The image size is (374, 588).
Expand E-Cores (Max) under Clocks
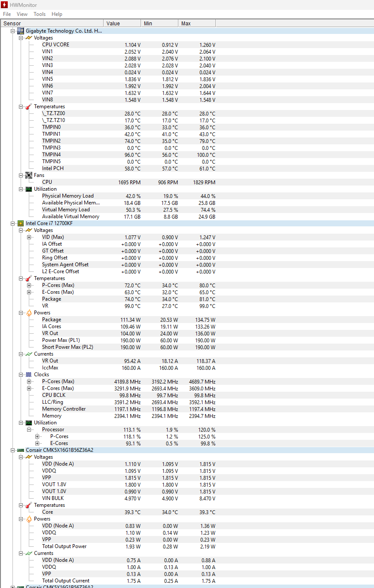click(x=29, y=388)
